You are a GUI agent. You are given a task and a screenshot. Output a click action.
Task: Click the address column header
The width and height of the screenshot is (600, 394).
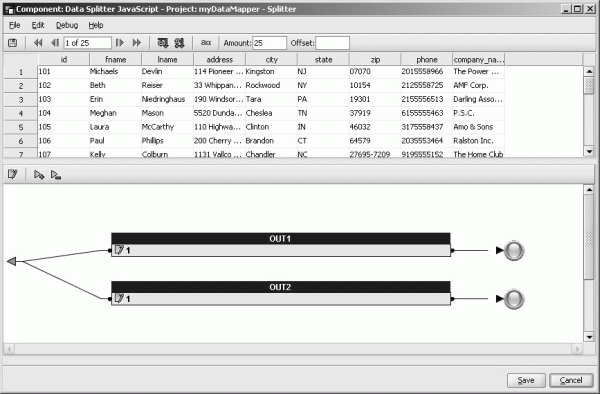(220, 60)
